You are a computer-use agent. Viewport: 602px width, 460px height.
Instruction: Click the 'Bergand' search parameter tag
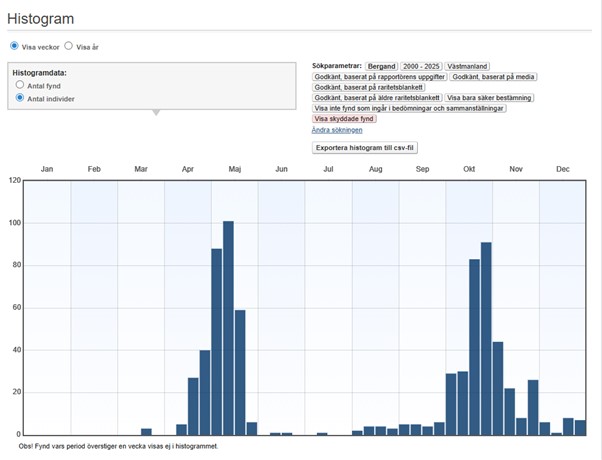click(x=381, y=65)
